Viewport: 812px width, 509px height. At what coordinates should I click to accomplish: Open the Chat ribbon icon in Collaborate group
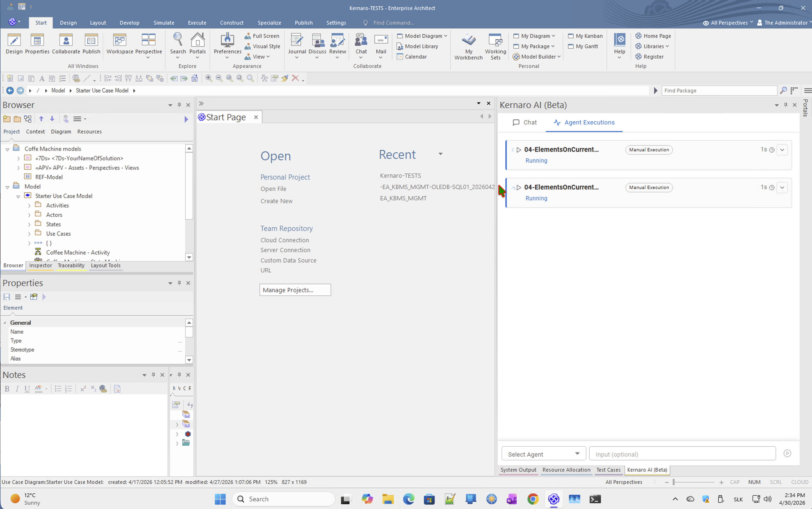(x=361, y=46)
